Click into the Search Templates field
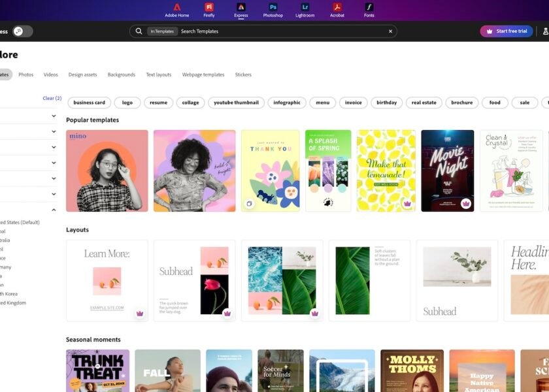This screenshot has width=549, height=392. pyautogui.click(x=281, y=31)
